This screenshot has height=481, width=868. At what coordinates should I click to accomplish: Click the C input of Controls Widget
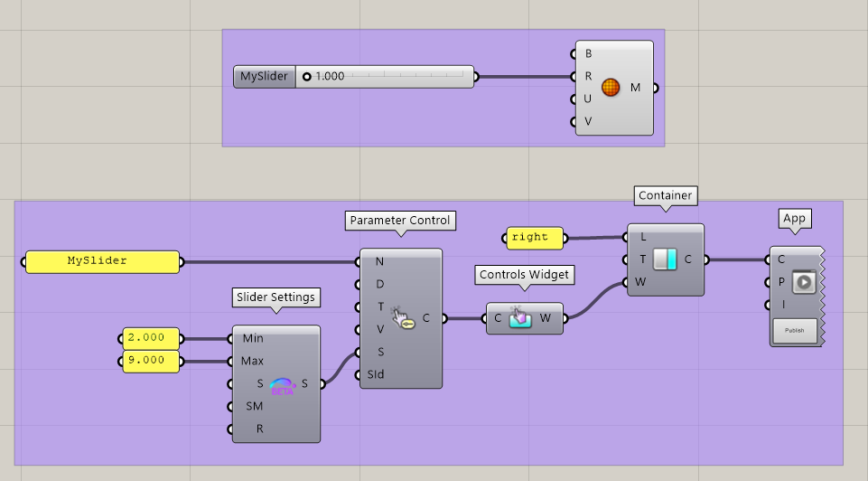click(498, 318)
